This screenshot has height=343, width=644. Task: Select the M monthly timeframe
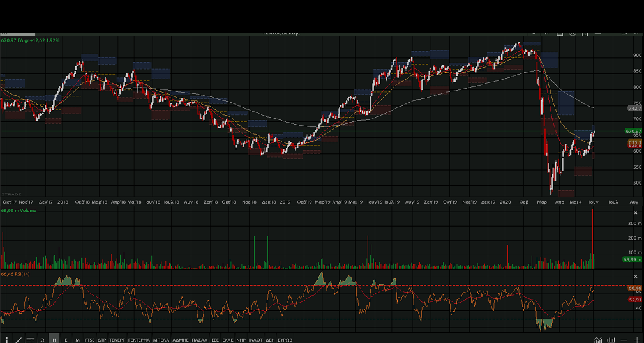pos(78,340)
